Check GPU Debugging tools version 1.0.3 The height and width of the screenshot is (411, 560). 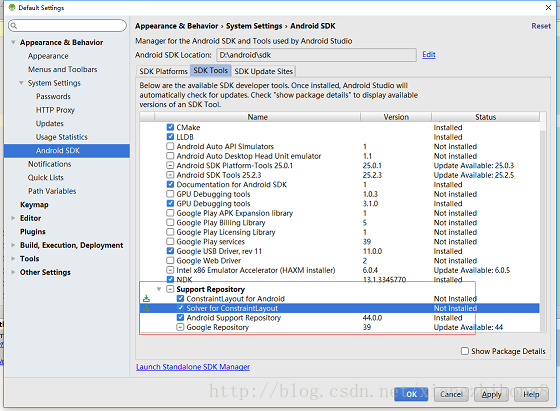click(170, 194)
